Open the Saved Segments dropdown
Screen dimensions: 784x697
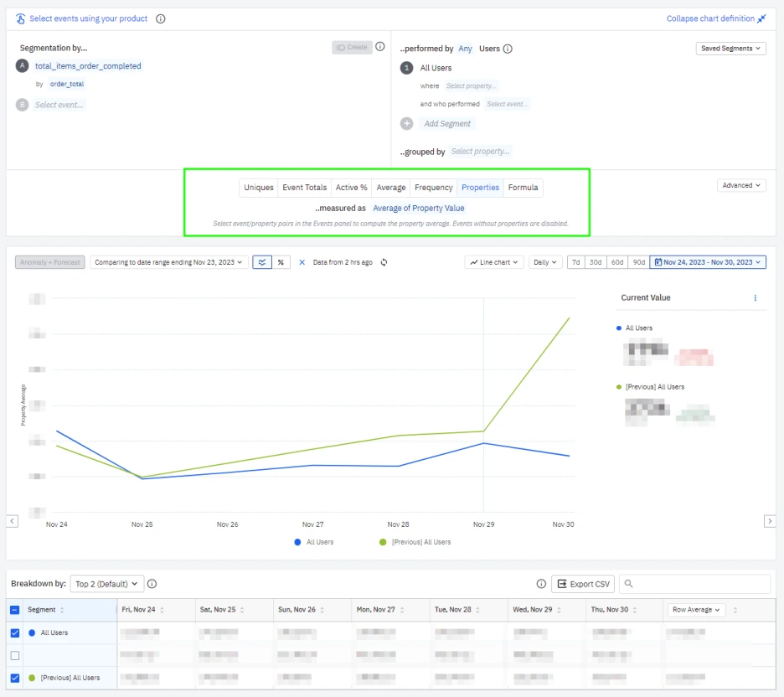click(730, 49)
